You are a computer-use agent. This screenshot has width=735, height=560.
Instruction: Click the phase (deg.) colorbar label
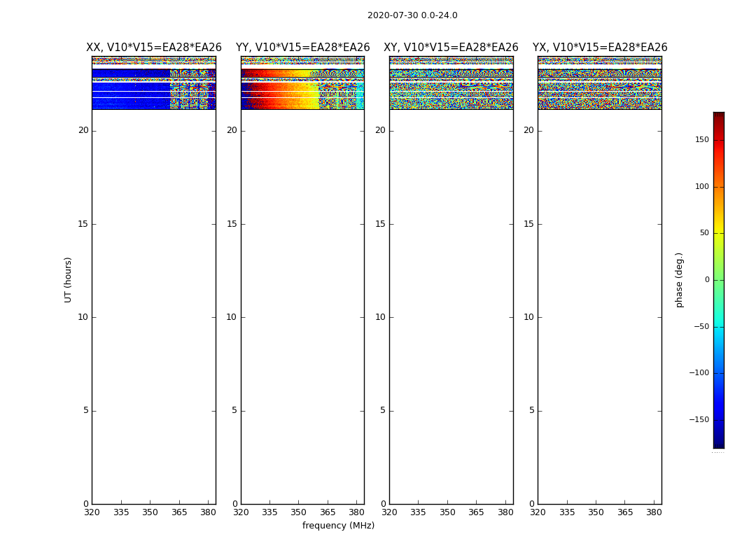click(679, 279)
